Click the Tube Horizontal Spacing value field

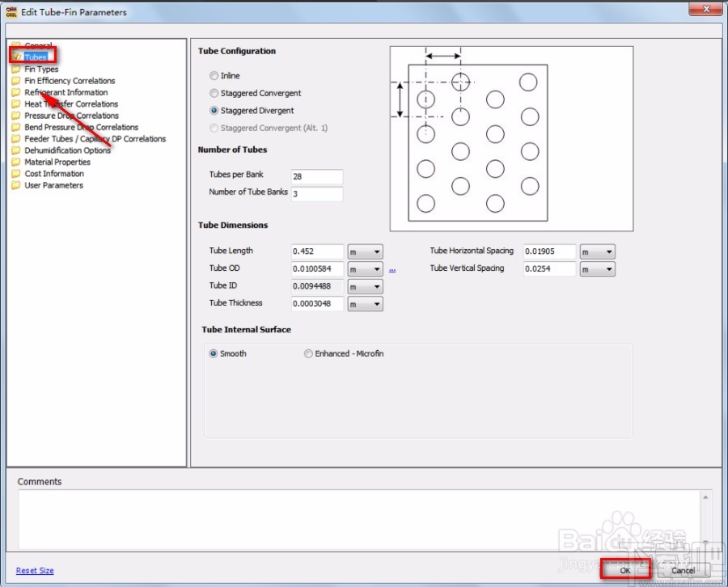click(x=549, y=251)
